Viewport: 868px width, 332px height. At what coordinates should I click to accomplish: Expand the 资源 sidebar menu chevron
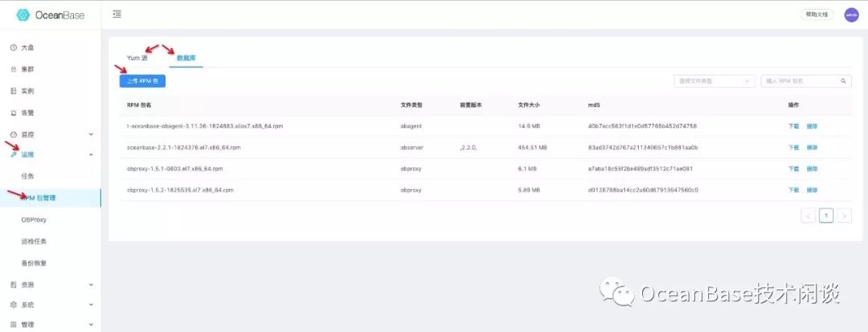(x=92, y=285)
